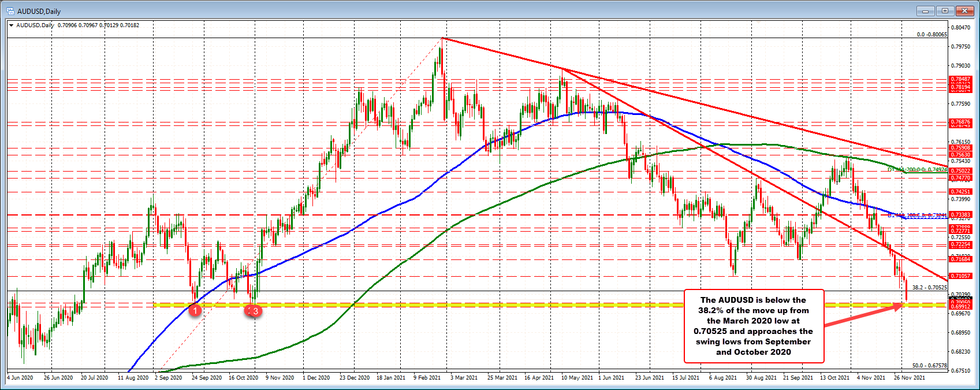Viewport: 980px width, 390px height.
Task: Click the OHLC values beside AUDUSD,Daily
Action: pyautogui.click(x=98, y=25)
